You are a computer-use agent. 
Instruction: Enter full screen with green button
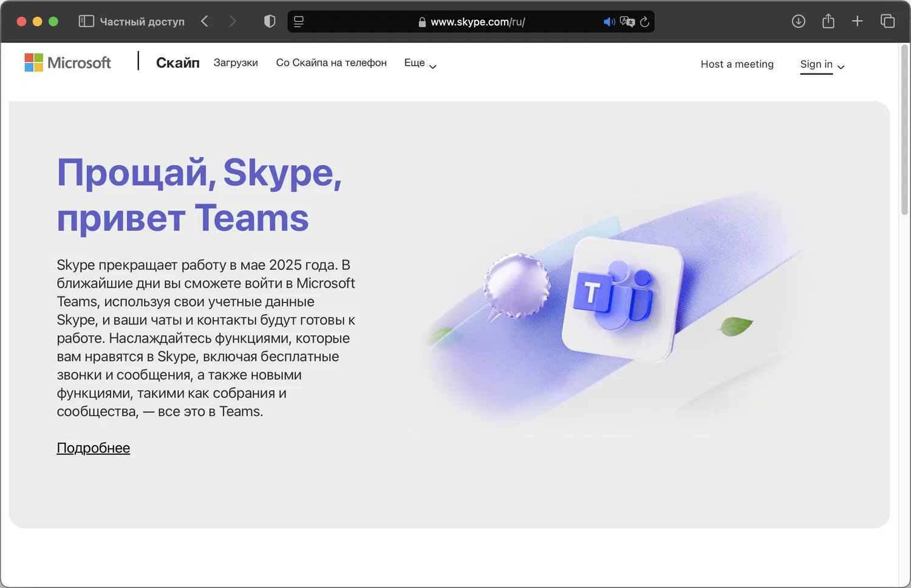[53, 21]
